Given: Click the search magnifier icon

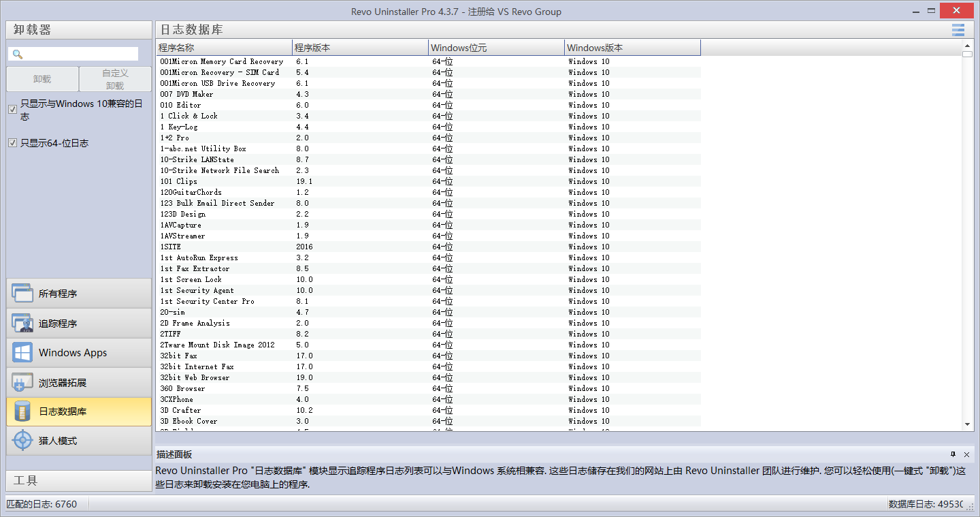Looking at the screenshot, I should point(18,54).
